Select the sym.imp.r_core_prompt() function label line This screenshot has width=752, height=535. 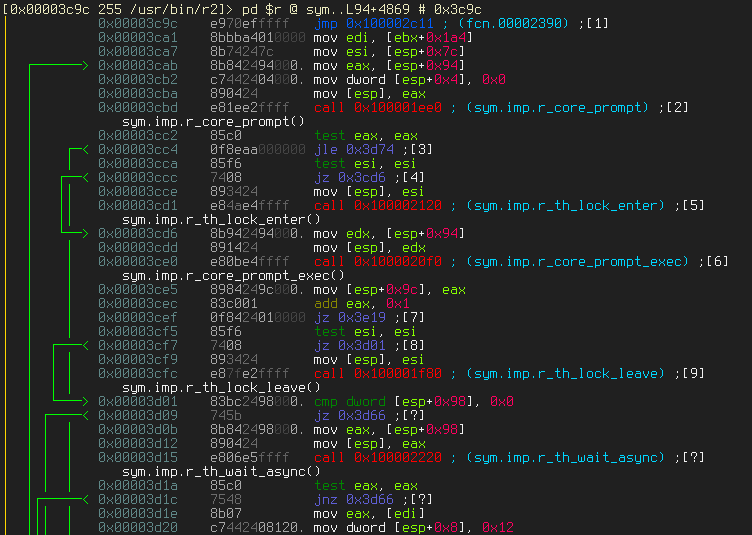pyautogui.click(x=213, y=120)
